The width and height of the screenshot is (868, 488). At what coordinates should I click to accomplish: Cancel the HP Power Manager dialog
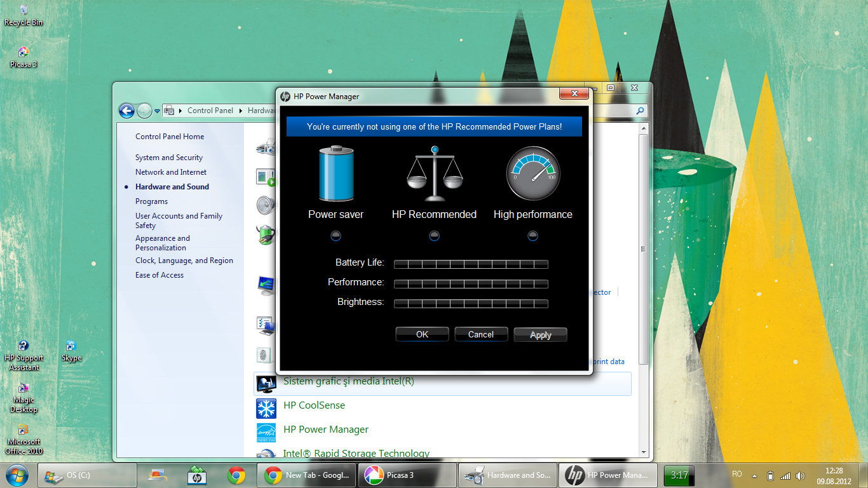[481, 334]
